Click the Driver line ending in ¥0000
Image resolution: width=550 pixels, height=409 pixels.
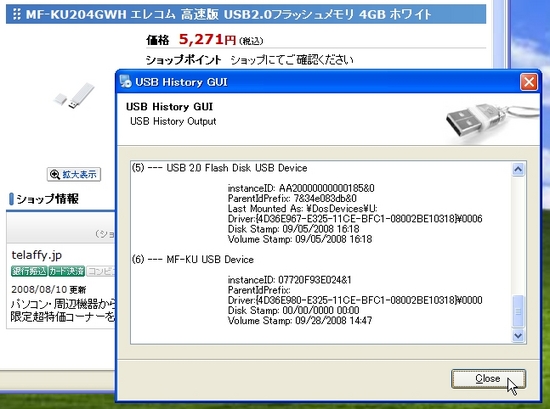[x=355, y=300]
